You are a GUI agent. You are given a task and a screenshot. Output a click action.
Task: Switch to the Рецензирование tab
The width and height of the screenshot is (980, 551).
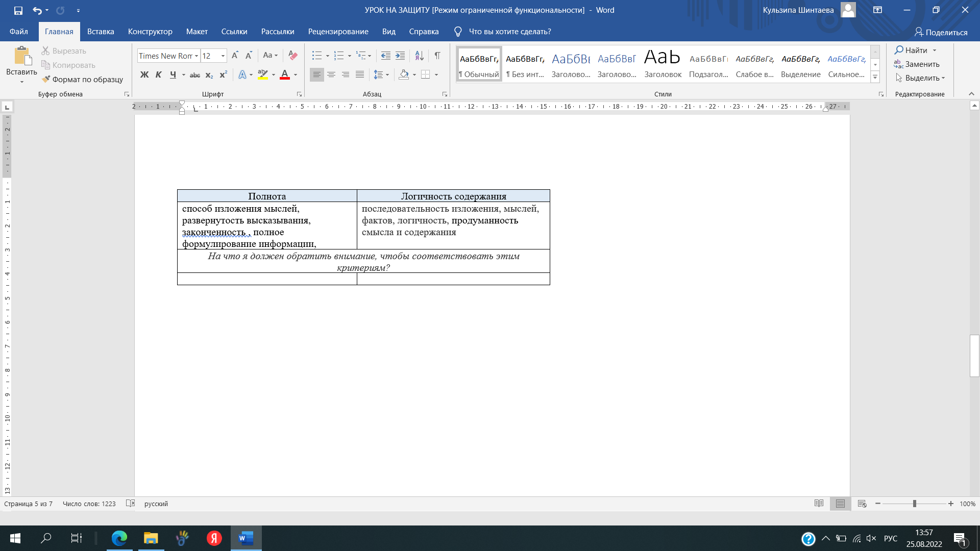[338, 32]
